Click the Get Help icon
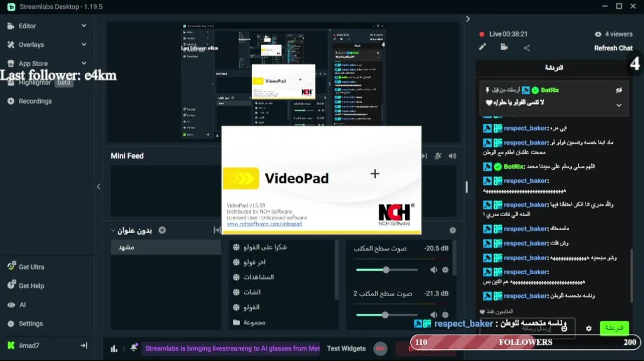The width and height of the screenshot is (644, 361). (x=11, y=285)
